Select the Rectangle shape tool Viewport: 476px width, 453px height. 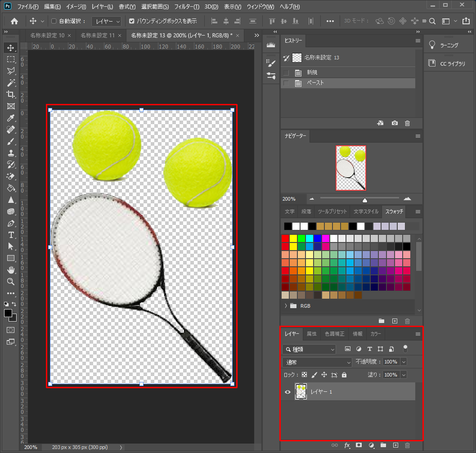click(11, 258)
